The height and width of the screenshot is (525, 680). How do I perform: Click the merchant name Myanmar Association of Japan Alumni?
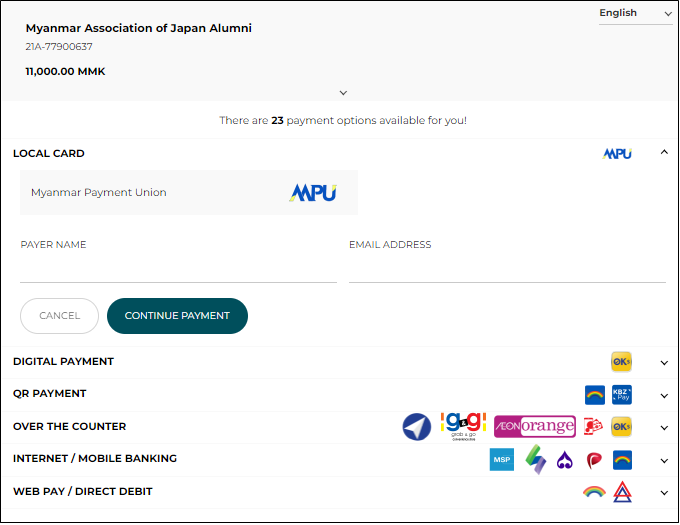pos(138,28)
